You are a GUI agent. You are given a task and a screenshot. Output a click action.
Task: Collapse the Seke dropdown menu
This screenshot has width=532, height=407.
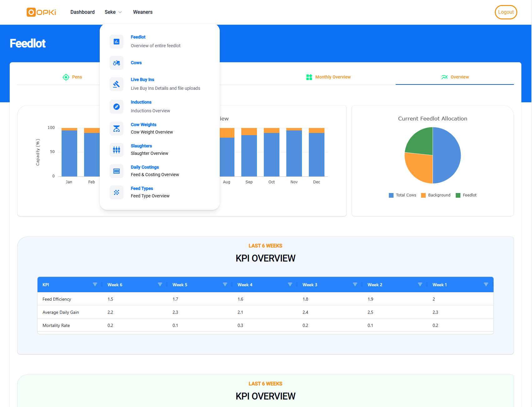113,12
